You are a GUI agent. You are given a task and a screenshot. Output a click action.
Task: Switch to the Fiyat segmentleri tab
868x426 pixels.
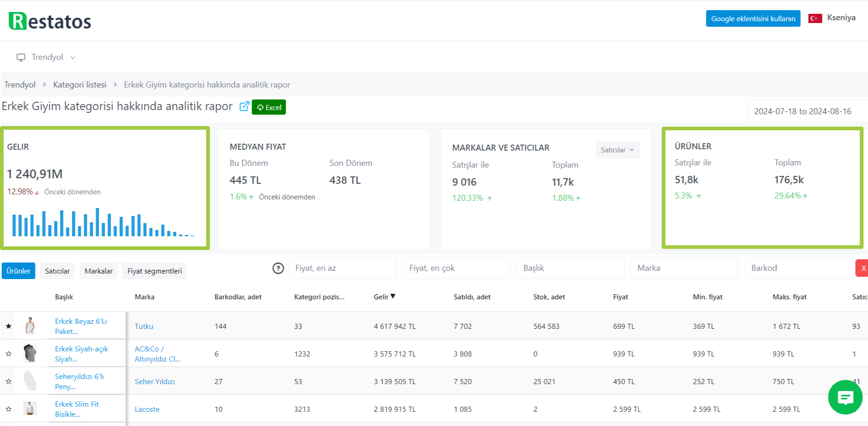[154, 271]
